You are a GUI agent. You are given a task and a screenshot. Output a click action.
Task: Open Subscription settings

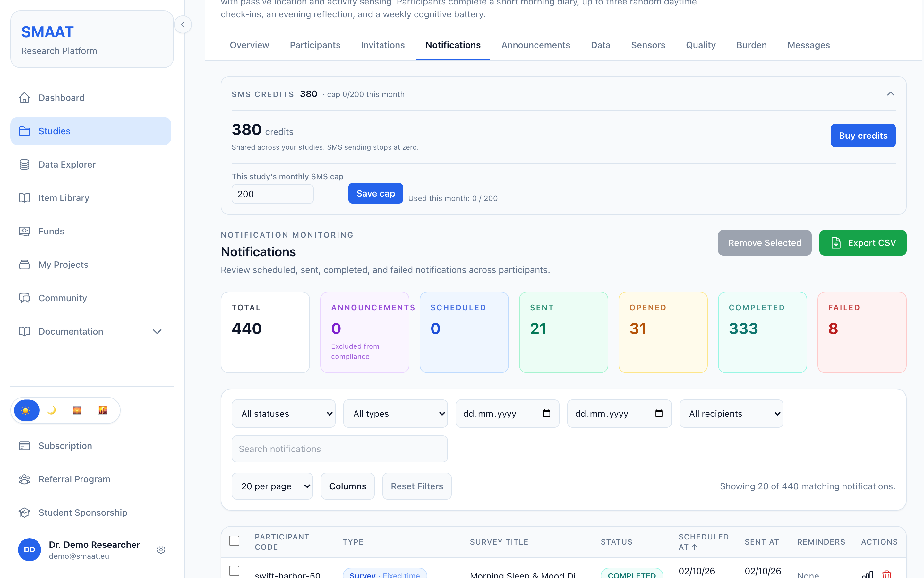tap(91, 446)
